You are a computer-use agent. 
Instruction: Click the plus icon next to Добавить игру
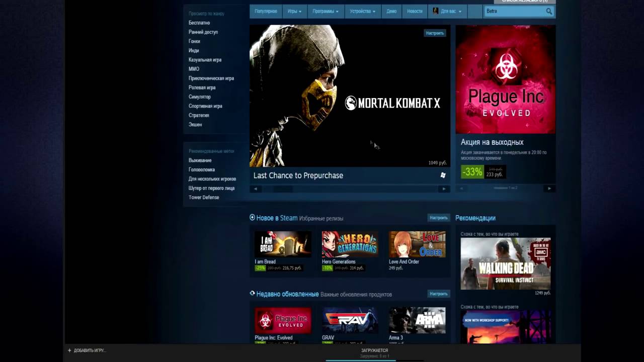tap(69, 350)
